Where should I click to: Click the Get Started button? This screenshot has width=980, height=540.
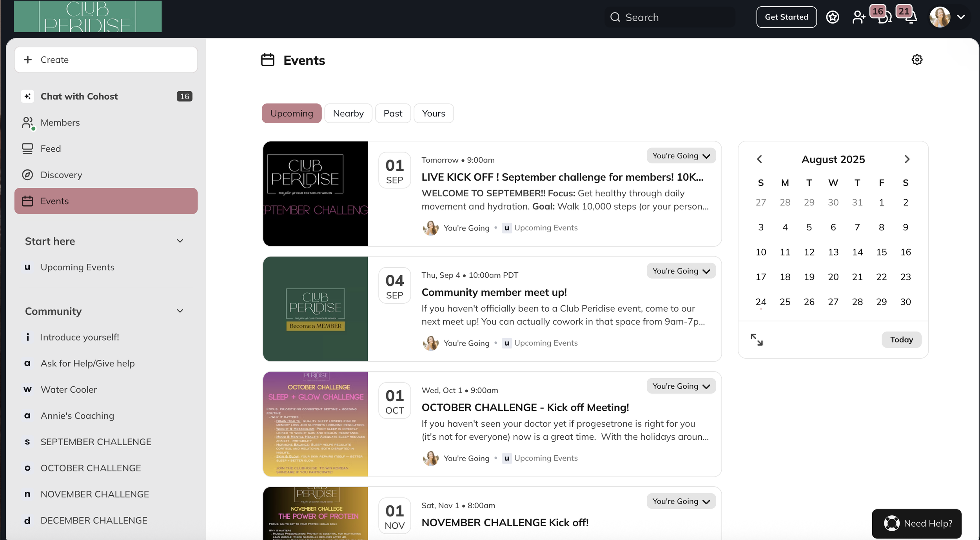click(x=786, y=17)
